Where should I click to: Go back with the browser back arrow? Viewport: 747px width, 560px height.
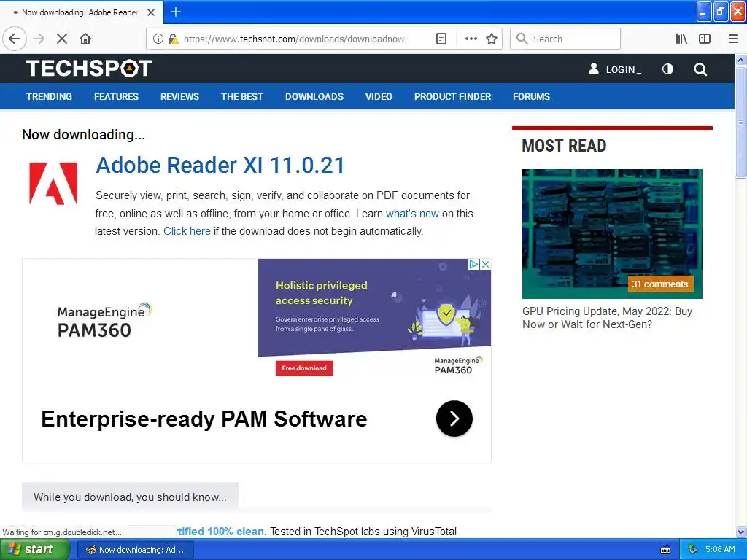[15, 39]
